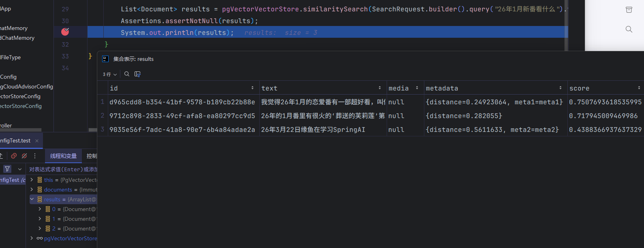Screen dimensions: 644x248
Task: Click the breakpoint marker in the gutter
Action: [65, 32]
